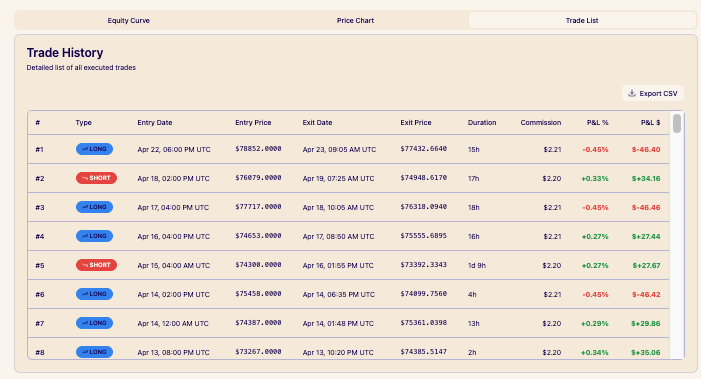The height and width of the screenshot is (379, 701).
Task: Click exit date Apr 23, 09:05 AM UTC
Action: pyautogui.click(x=339, y=149)
